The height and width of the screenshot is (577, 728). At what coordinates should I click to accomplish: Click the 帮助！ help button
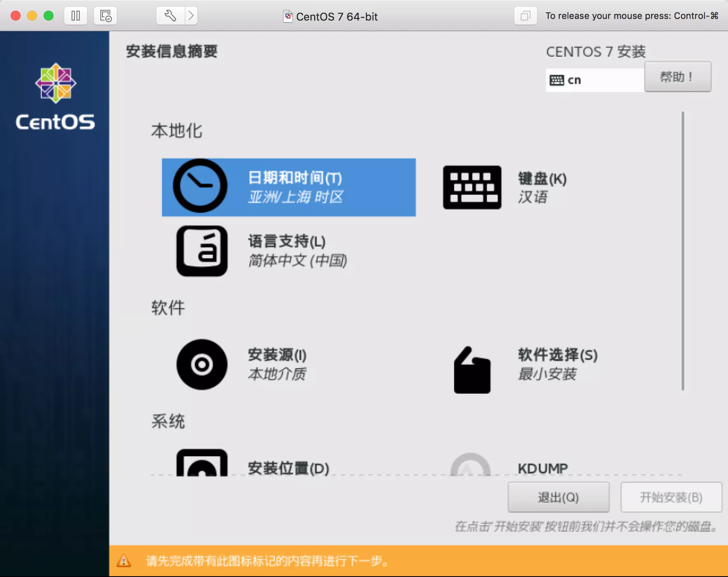click(677, 77)
